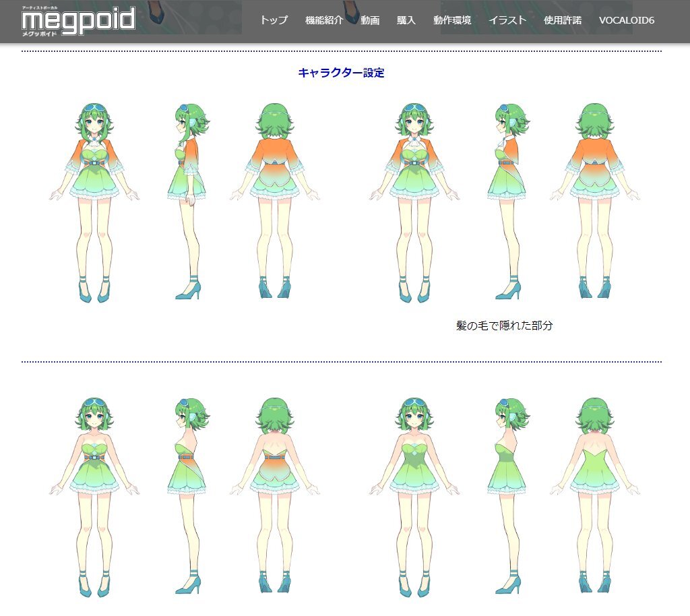690x616 pixels.
Task: Click the megpoid logo in the header
Action: click(78, 21)
